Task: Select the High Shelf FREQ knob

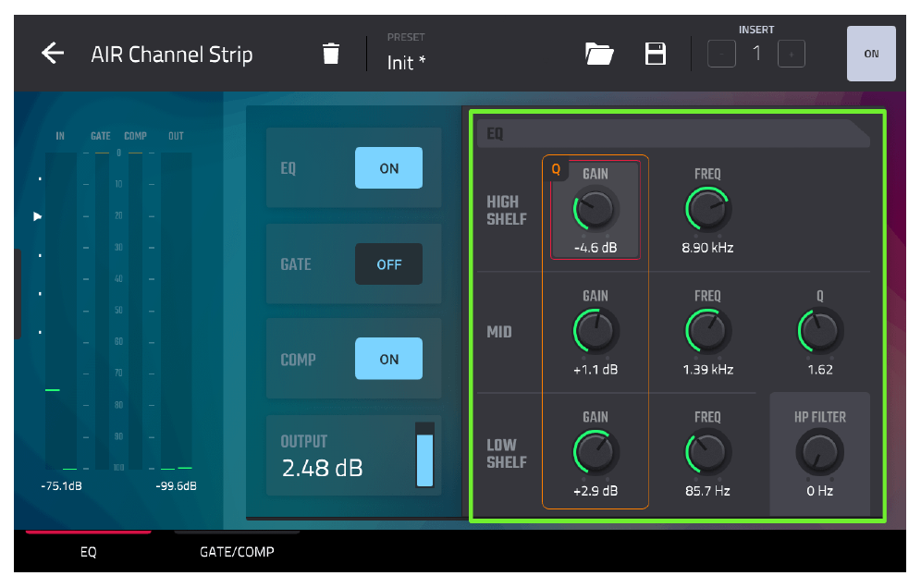Action: point(707,209)
